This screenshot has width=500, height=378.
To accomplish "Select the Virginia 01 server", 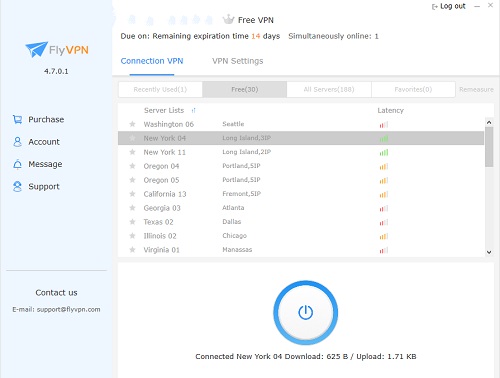I will point(301,250).
